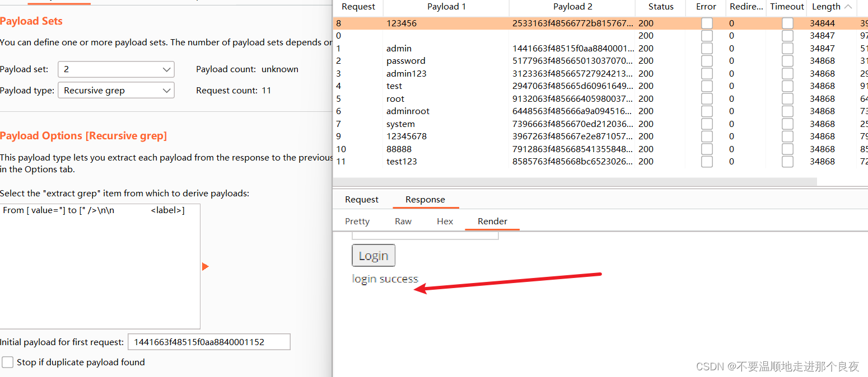This screenshot has height=377, width=868.
Task: Click the 'Payload count: unknown' label
Action: pyautogui.click(x=247, y=69)
